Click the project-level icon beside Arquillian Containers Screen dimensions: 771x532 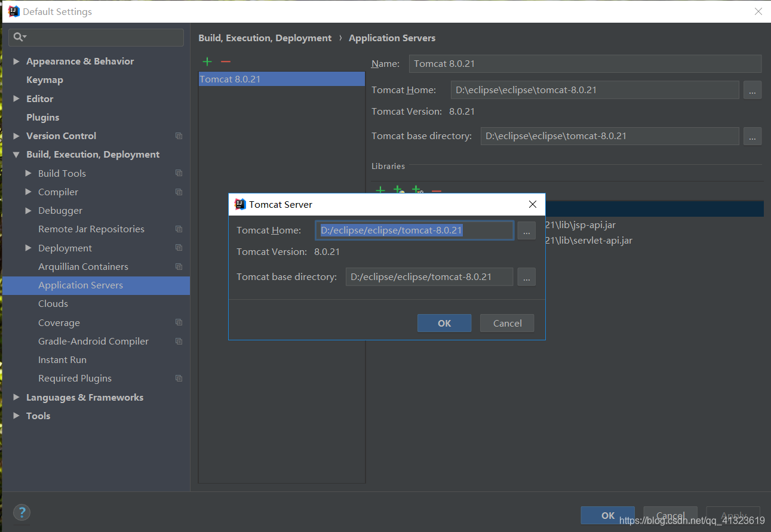(179, 266)
